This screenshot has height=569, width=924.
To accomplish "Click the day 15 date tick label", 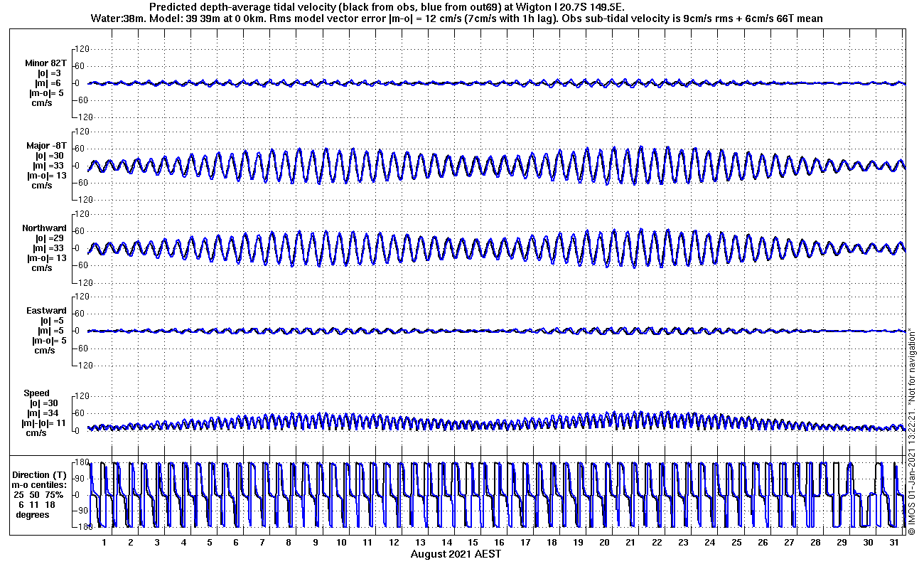I will (473, 542).
